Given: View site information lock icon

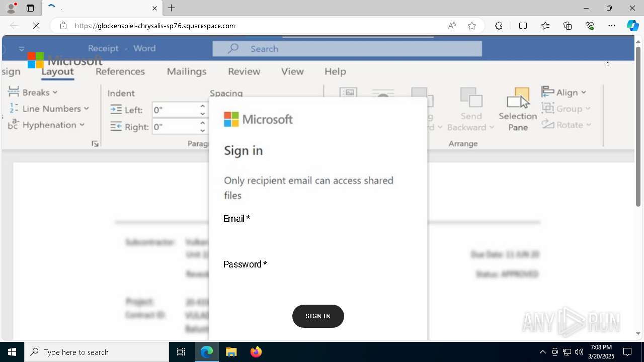Looking at the screenshot, I should tap(63, 26).
